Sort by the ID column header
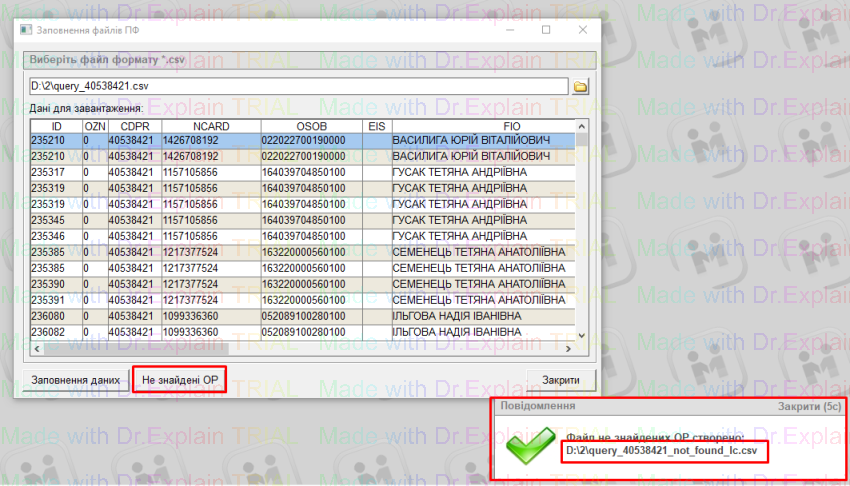 tap(56, 126)
